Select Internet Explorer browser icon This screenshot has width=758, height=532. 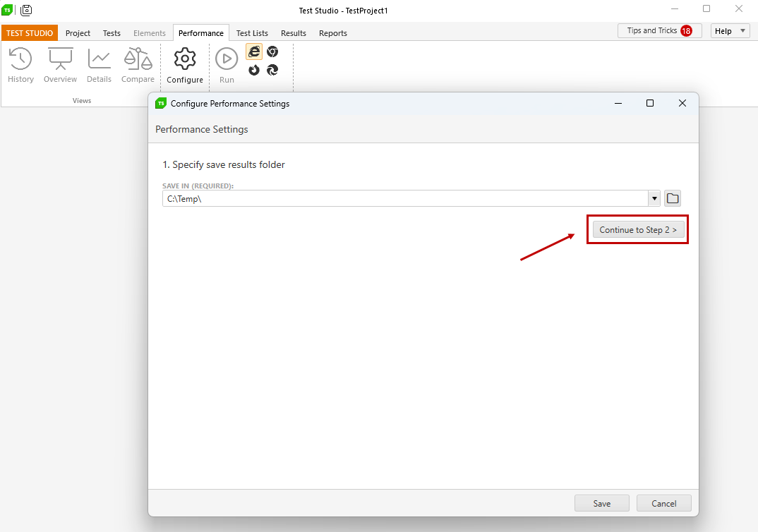tap(254, 52)
